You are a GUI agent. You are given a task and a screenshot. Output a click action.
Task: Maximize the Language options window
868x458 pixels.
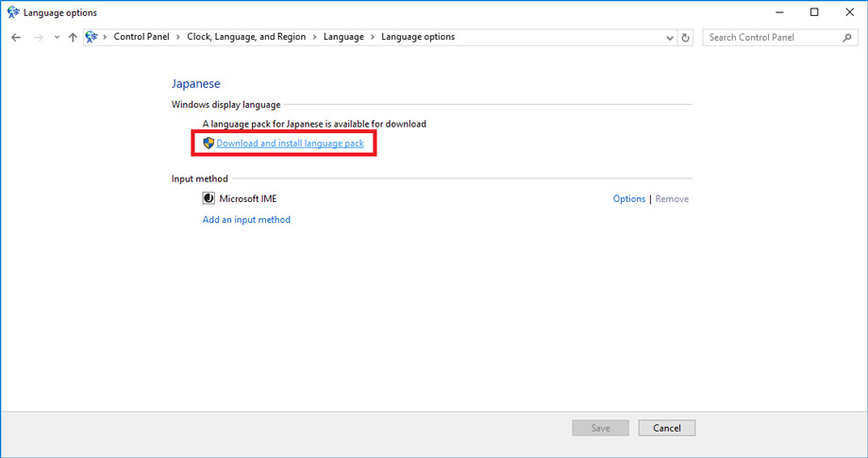(x=814, y=12)
